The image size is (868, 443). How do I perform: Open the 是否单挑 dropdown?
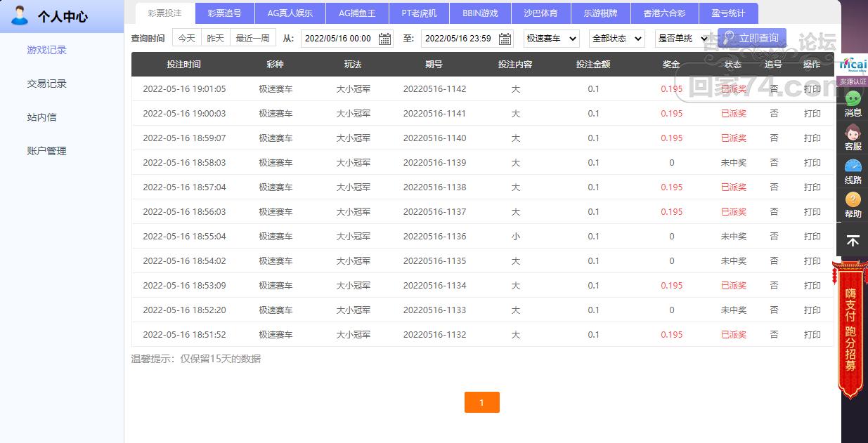click(x=682, y=39)
